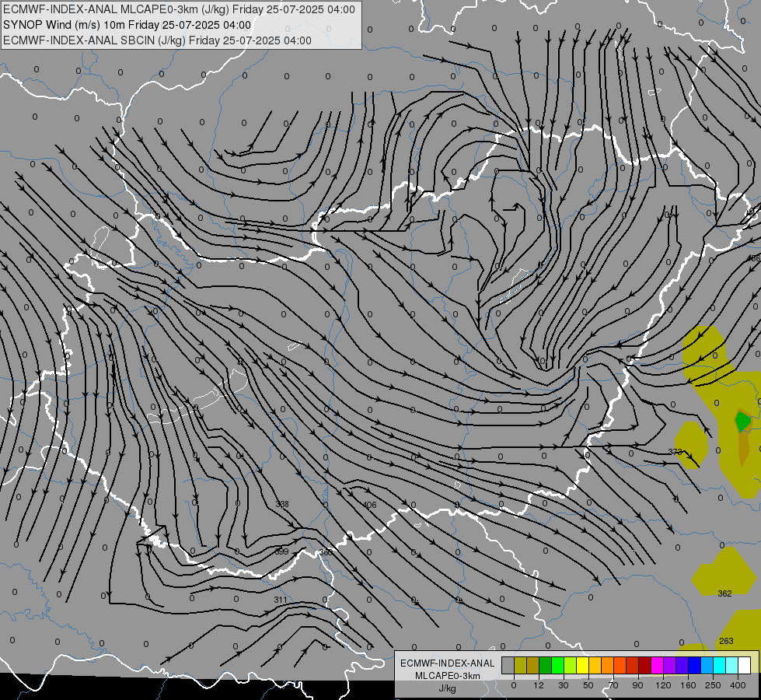
Task: Click the 400 tick label in legend
Action: (x=738, y=685)
